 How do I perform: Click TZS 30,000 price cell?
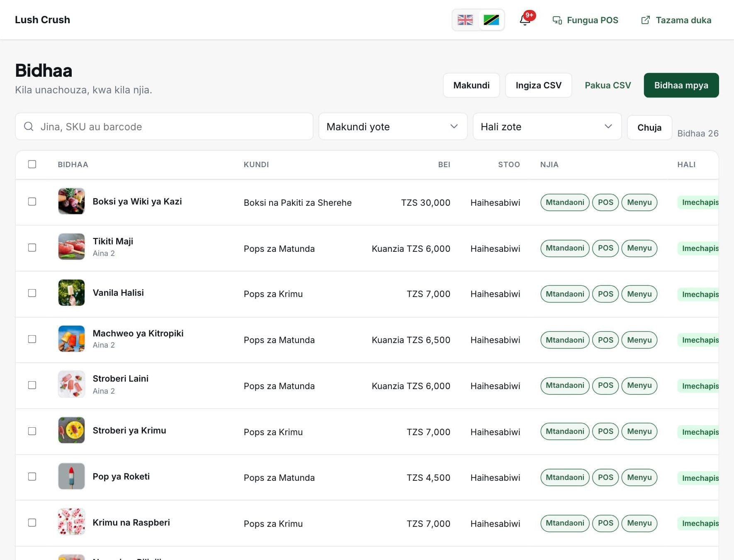click(x=425, y=203)
